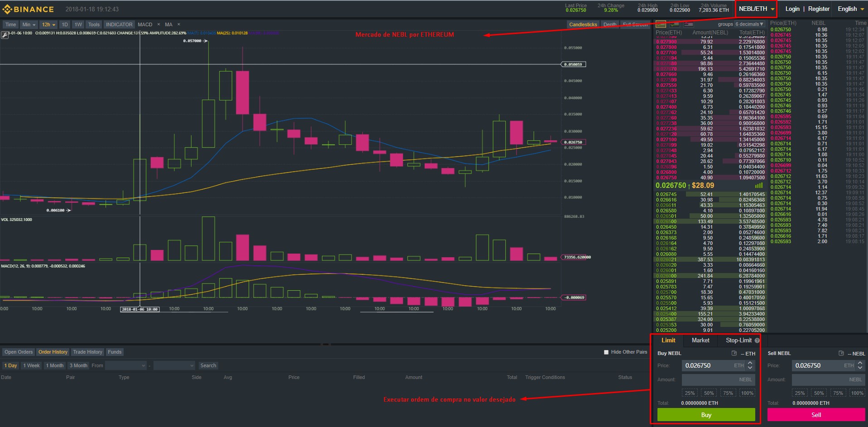The width and height of the screenshot is (868, 427).
Task: Set sell amount to 50%
Action: click(819, 393)
